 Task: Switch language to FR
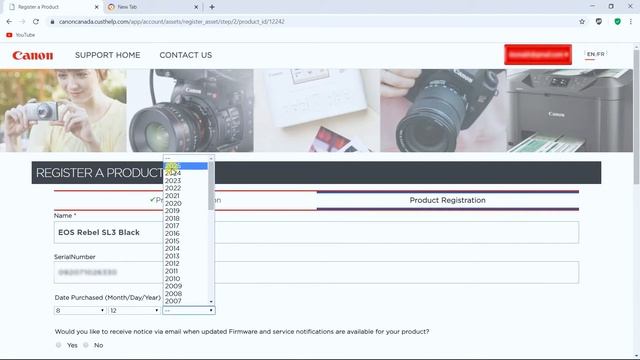[x=601, y=54]
